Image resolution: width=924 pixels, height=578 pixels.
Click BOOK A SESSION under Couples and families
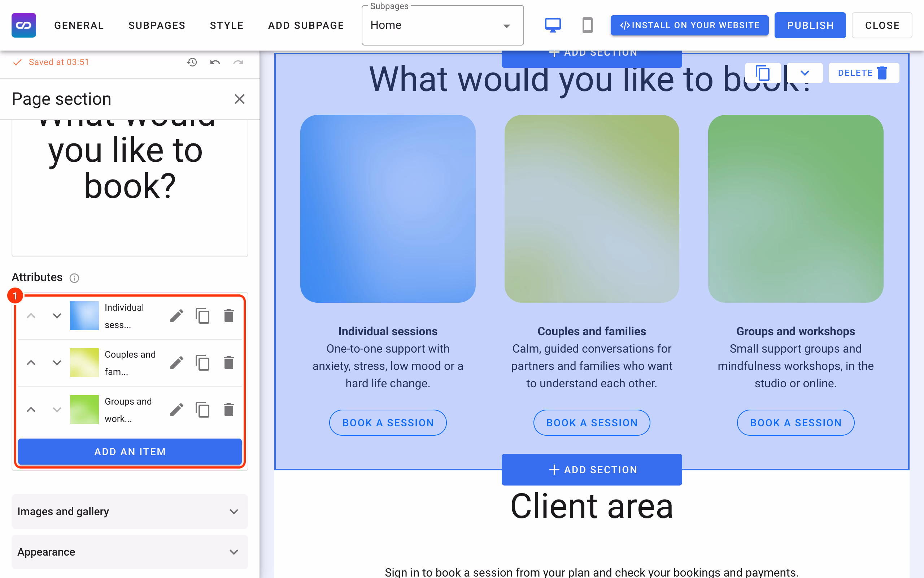coord(592,422)
